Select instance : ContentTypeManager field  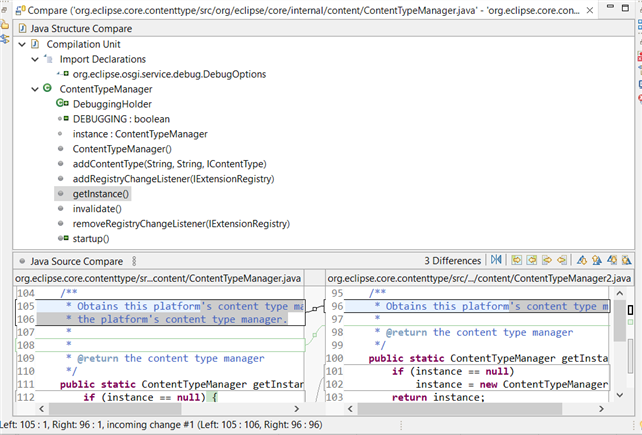(140, 134)
